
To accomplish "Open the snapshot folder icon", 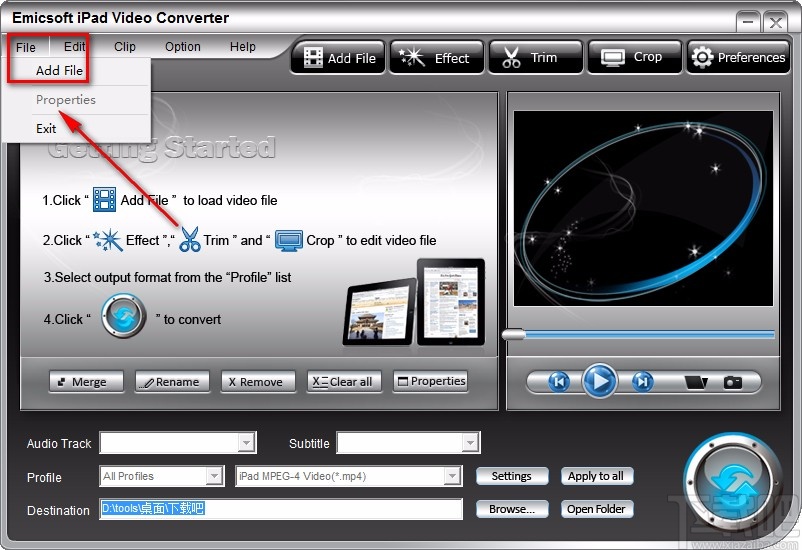I will click(696, 382).
